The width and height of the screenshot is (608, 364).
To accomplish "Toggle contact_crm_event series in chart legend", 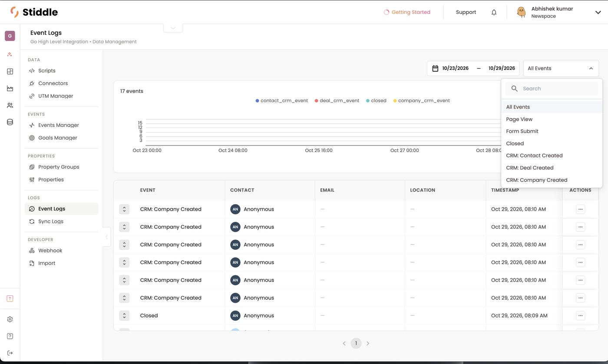I will click(x=281, y=101).
